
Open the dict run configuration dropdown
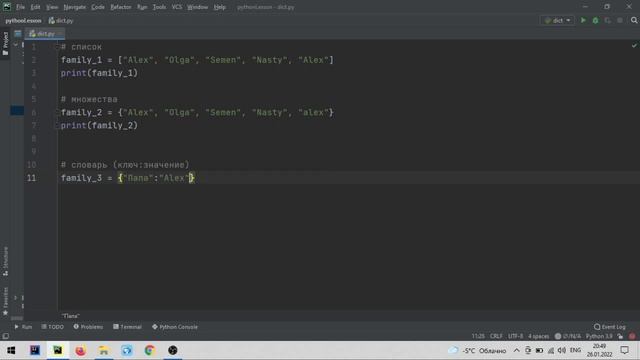[557, 20]
